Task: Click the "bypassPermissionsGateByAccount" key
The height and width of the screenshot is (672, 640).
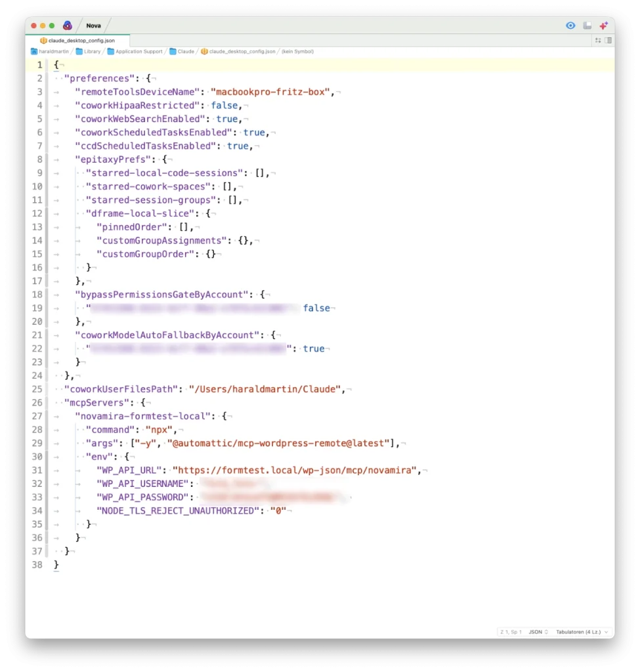Action: point(161,295)
